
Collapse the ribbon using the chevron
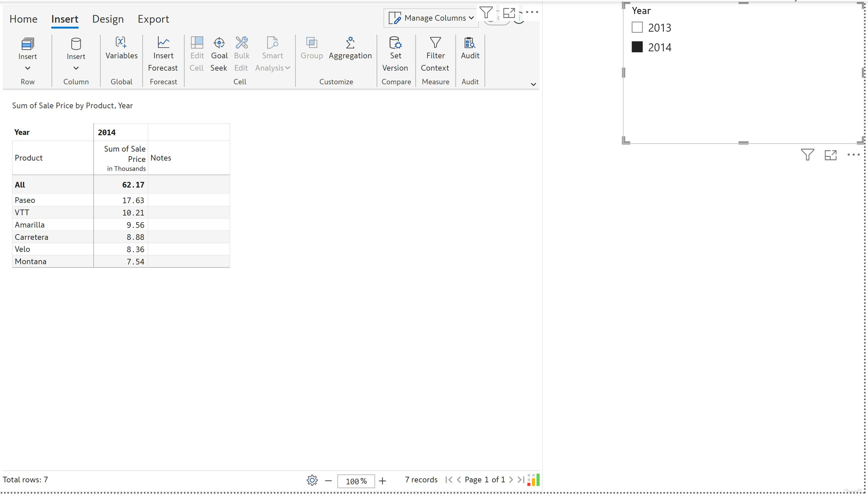pyautogui.click(x=533, y=85)
